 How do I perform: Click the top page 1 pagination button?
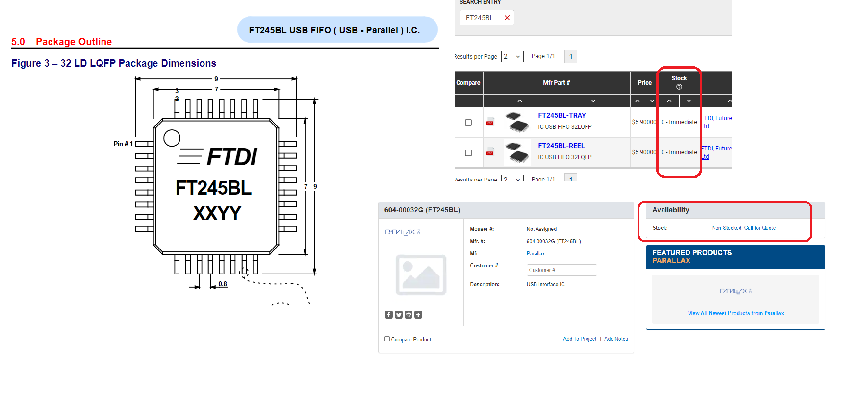[571, 56]
